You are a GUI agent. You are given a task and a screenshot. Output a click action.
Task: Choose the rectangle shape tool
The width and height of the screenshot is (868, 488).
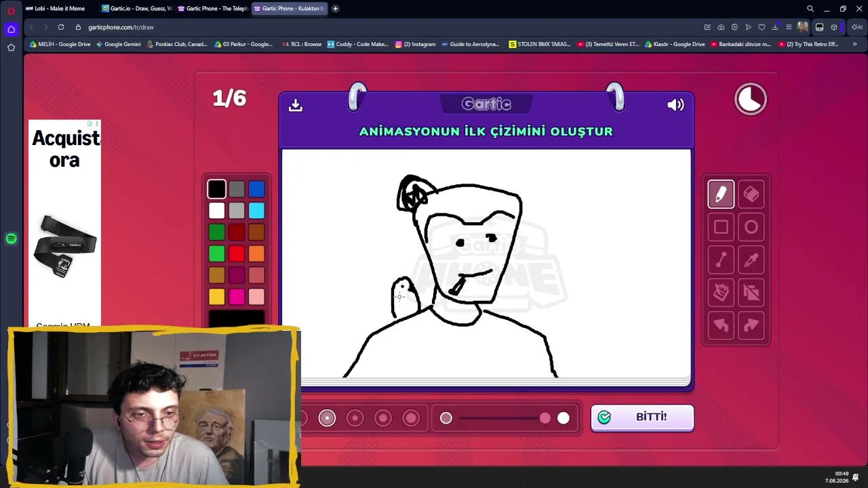click(x=721, y=227)
